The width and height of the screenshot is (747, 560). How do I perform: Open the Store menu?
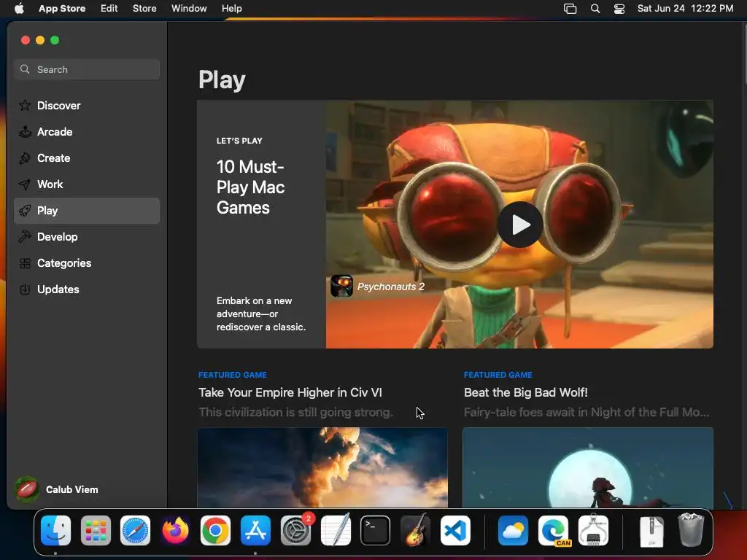144,8
